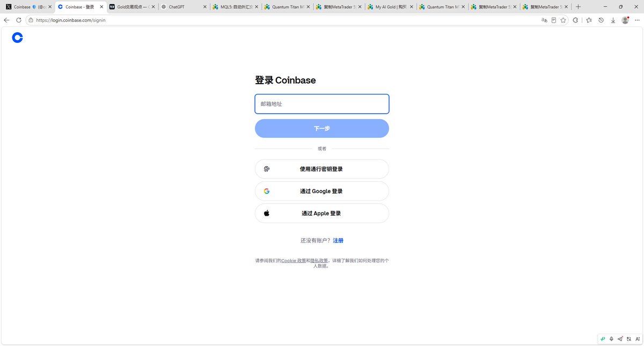Click the green icon in bottom-right floating toolbar
Viewport: 644px width, 346px height.
click(603, 338)
